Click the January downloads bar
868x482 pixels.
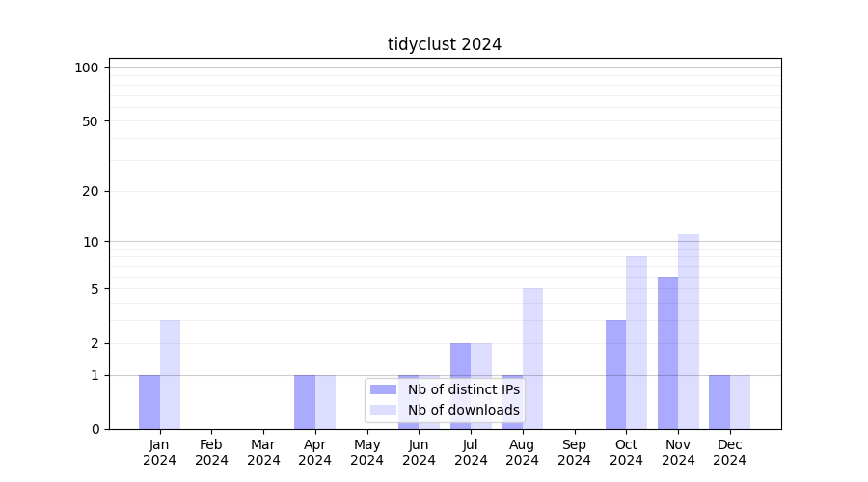pyautogui.click(x=170, y=374)
